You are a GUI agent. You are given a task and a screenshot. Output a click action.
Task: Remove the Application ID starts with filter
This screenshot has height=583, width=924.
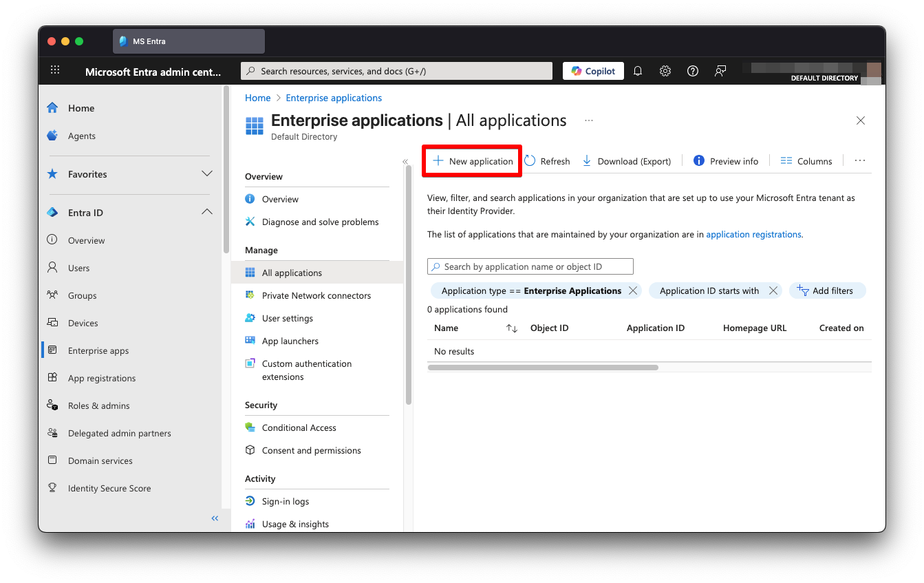pyautogui.click(x=773, y=290)
